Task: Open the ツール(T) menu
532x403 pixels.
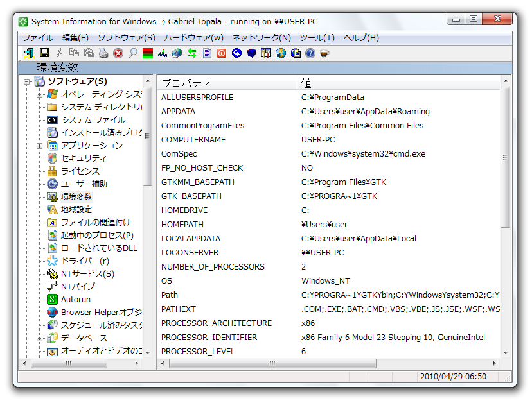Action: tap(317, 38)
